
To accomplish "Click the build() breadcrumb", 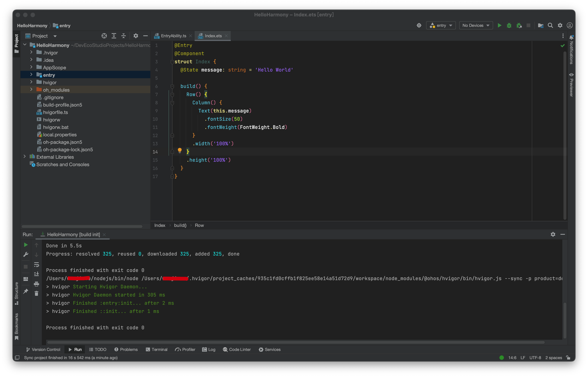I will tap(180, 225).
